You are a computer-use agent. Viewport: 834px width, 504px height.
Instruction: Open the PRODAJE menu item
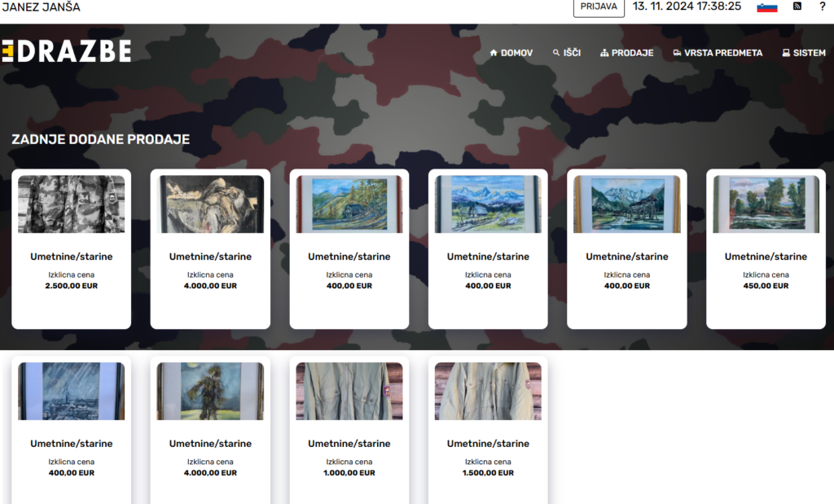[626, 53]
